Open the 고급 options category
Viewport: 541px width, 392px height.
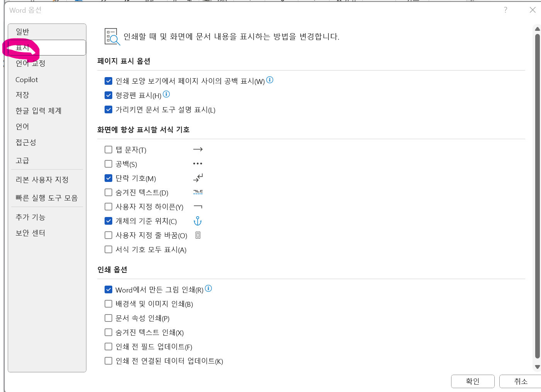coord(47,160)
